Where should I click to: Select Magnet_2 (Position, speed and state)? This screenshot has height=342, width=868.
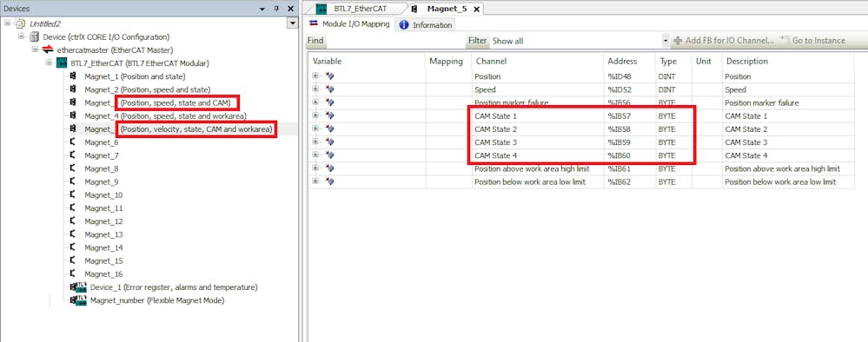[x=147, y=89]
